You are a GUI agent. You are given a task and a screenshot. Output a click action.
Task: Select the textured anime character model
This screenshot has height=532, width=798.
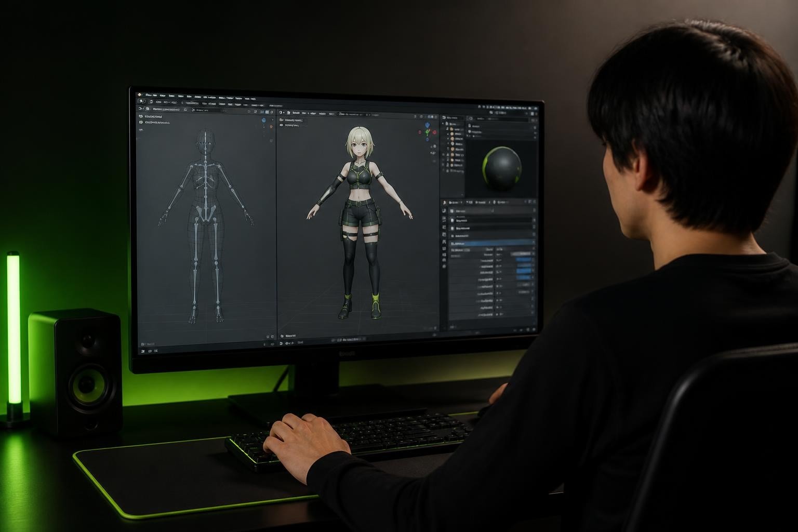point(360,222)
